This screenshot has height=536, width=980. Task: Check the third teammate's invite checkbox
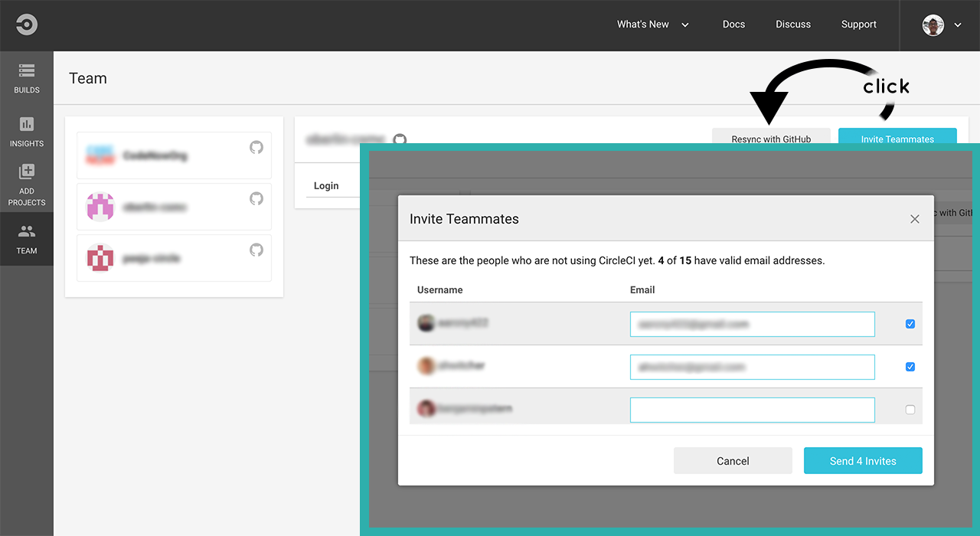point(910,410)
